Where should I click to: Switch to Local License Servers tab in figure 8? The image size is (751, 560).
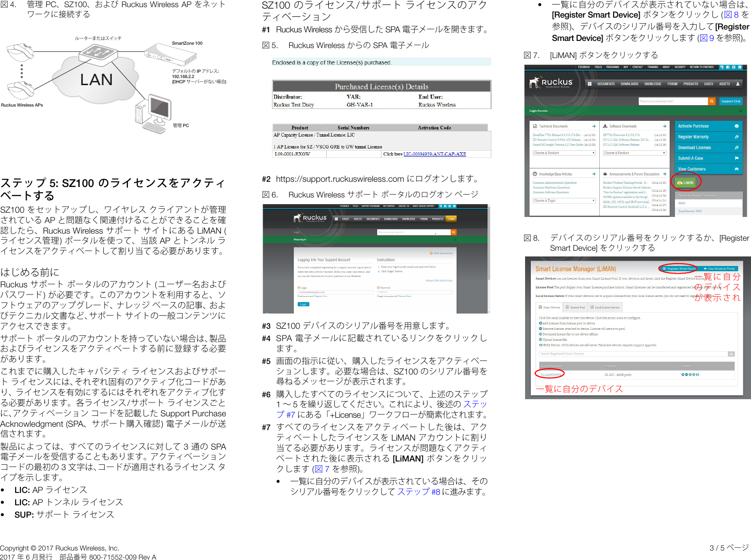point(605,307)
